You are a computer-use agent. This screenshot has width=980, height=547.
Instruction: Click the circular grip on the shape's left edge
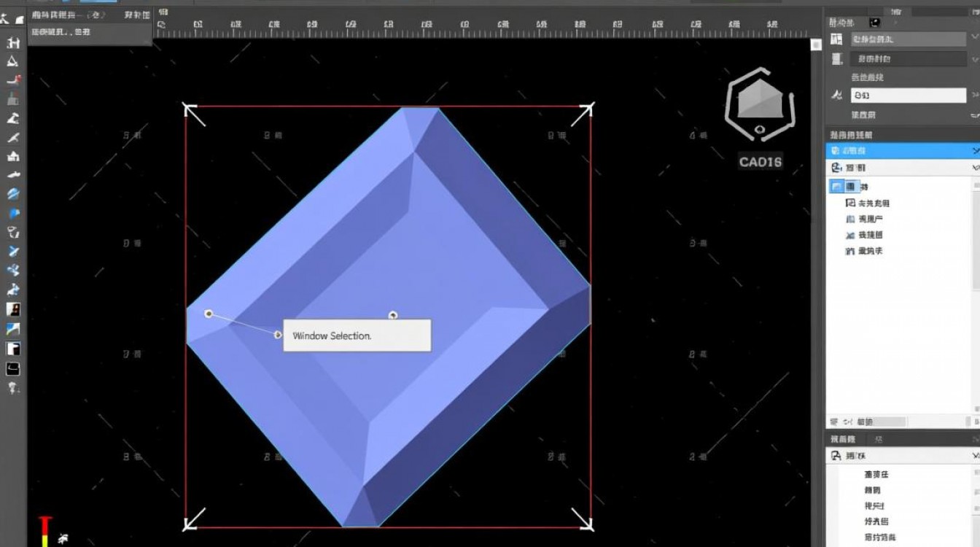coord(209,314)
